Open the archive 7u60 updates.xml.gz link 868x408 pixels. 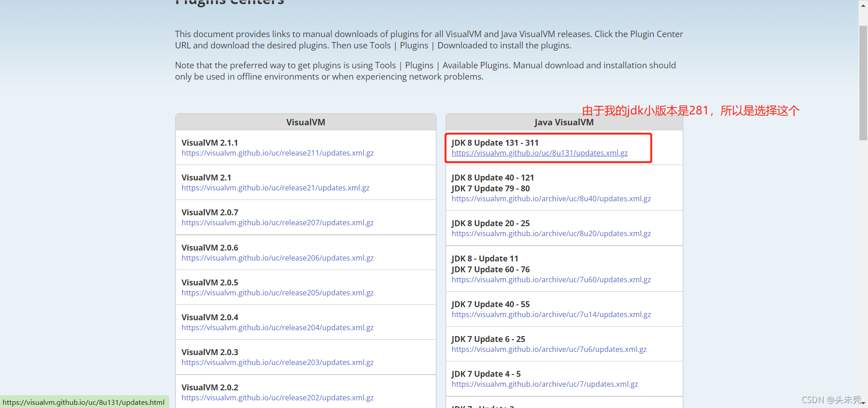[x=551, y=280]
